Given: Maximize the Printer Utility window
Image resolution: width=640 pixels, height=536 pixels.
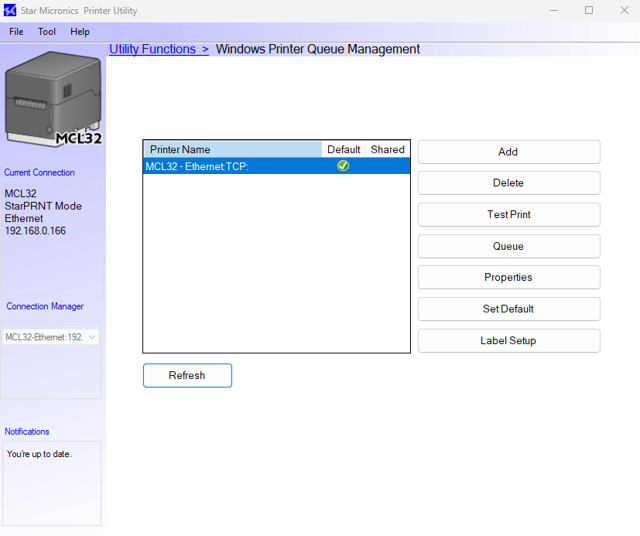Looking at the screenshot, I should pyautogui.click(x=589, y=10).
